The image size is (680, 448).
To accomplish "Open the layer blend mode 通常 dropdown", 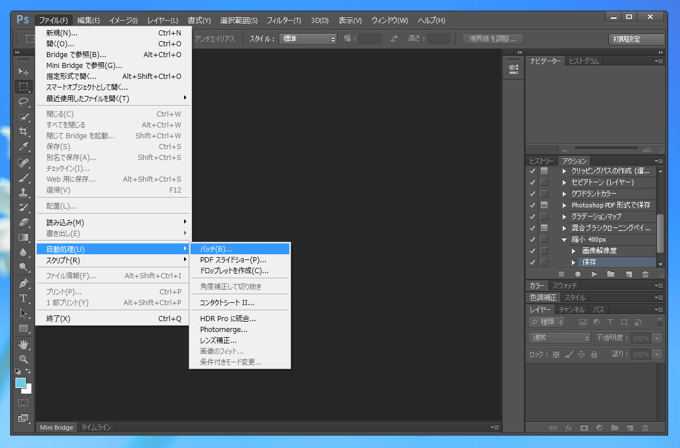I will (559, 337).
